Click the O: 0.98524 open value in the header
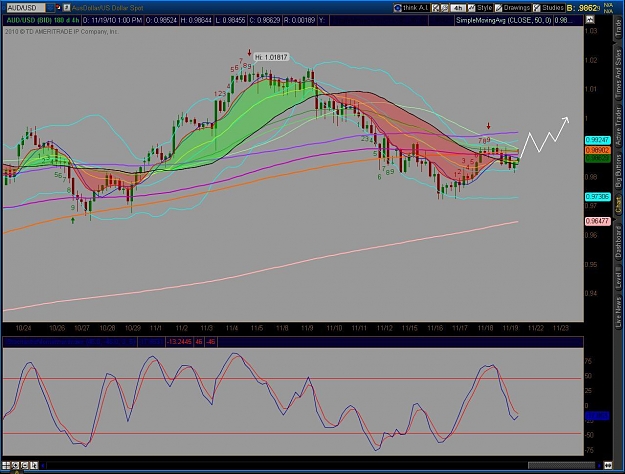625x474 pixels. tap(161, 20)
